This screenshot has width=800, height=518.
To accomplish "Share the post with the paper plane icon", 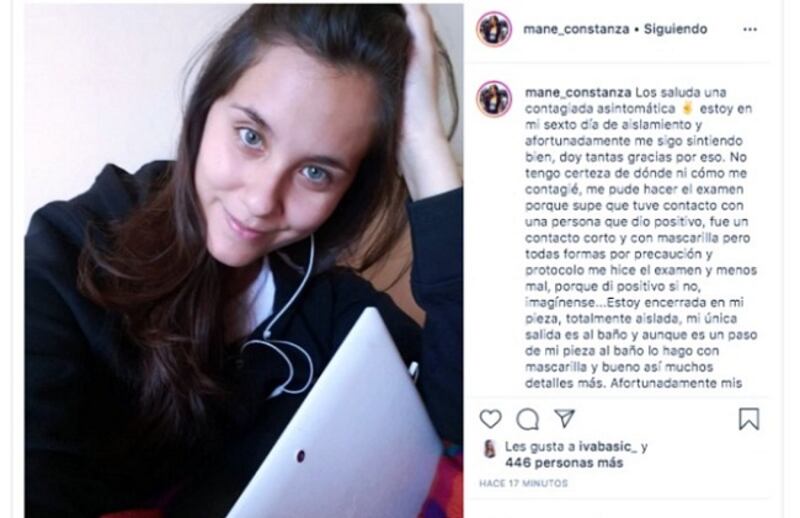I will click(x=565, y=418).
